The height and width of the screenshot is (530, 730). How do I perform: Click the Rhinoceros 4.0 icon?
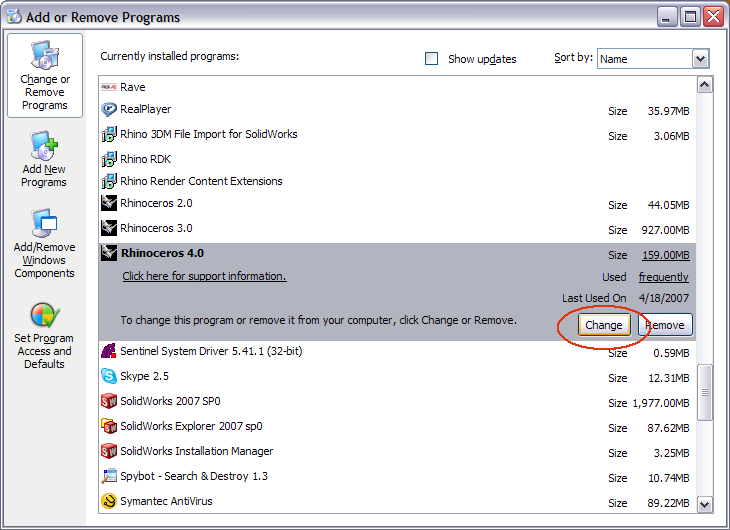(108, 253)
